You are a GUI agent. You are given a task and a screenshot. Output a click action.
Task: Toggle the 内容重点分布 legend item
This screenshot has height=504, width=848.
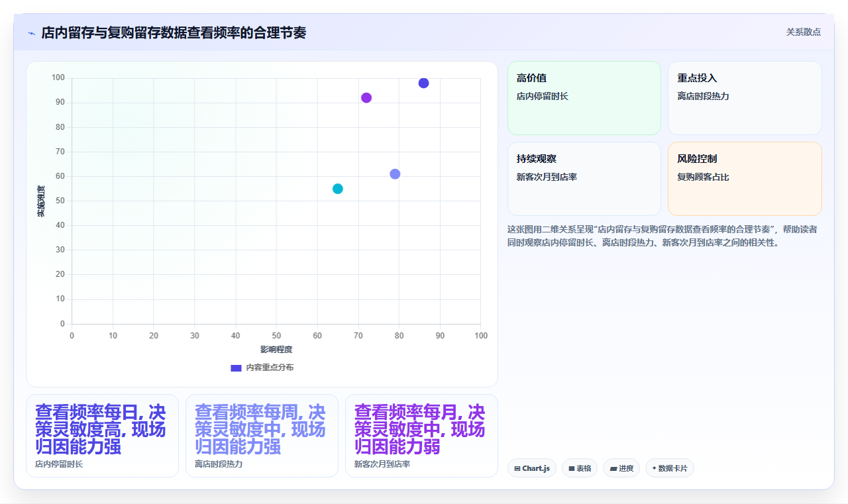[262, 368]
